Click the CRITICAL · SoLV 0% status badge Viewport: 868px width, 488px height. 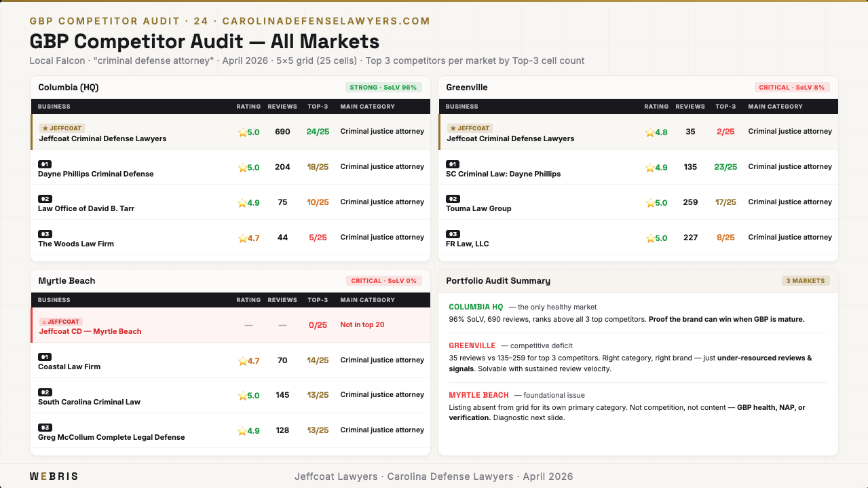384,281
